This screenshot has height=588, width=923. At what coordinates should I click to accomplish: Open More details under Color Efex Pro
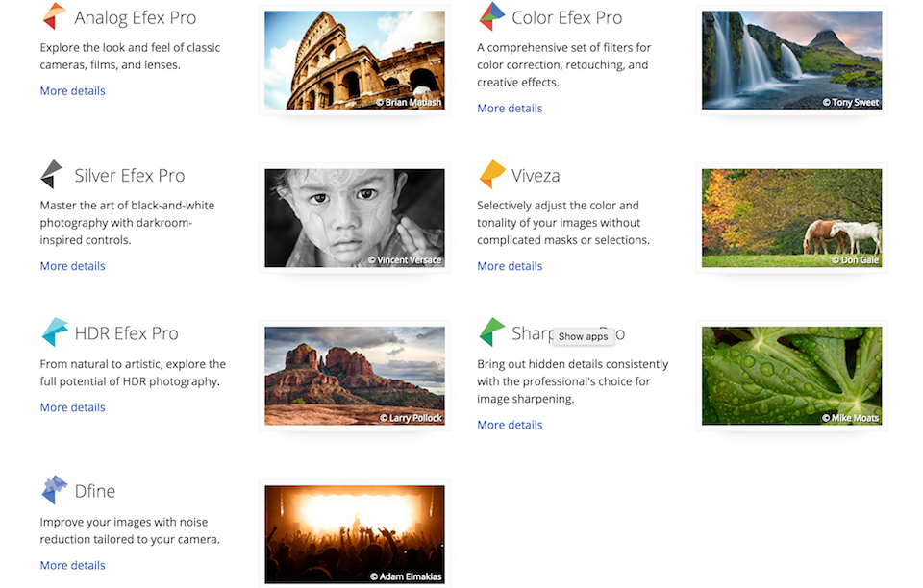point(510,109)
